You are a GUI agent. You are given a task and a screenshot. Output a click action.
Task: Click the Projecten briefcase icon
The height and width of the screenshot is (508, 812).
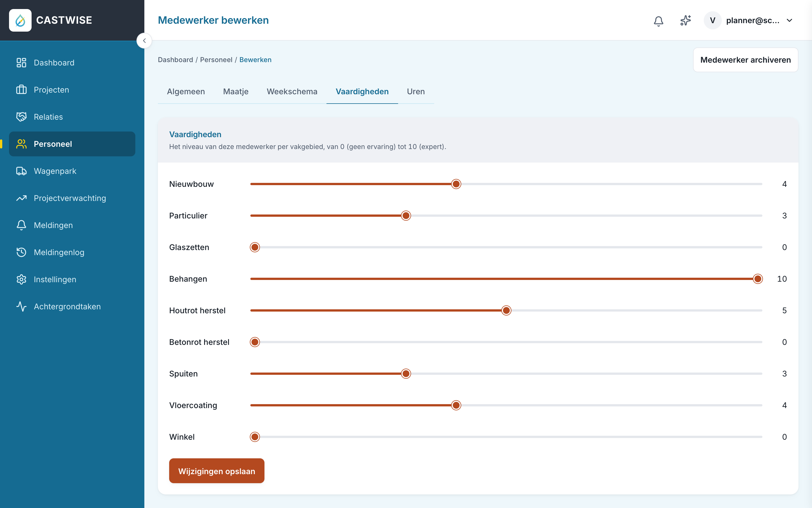point(21,90)
